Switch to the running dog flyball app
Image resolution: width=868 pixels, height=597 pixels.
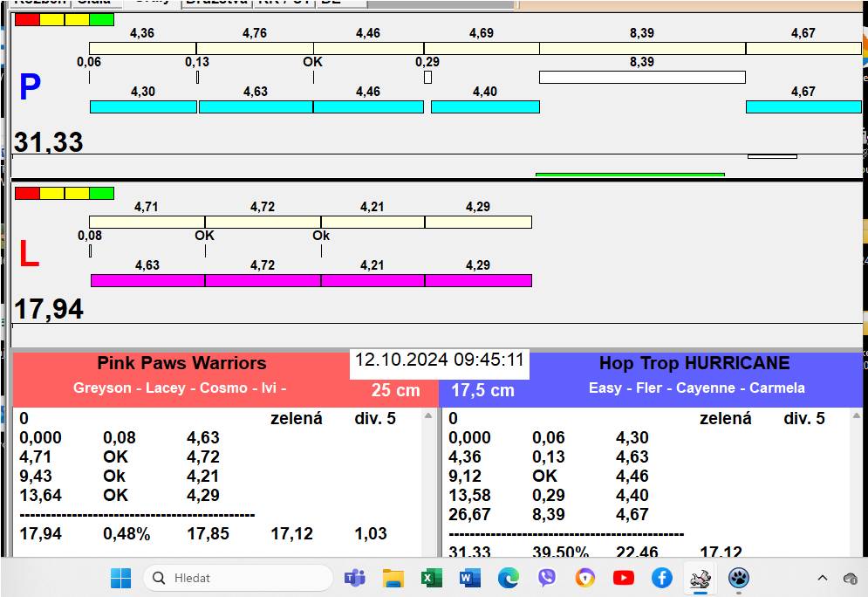[x=700, y=578]
